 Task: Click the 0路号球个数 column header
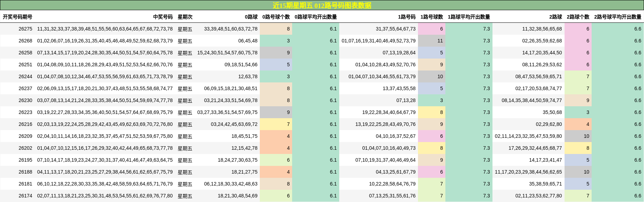276,17
